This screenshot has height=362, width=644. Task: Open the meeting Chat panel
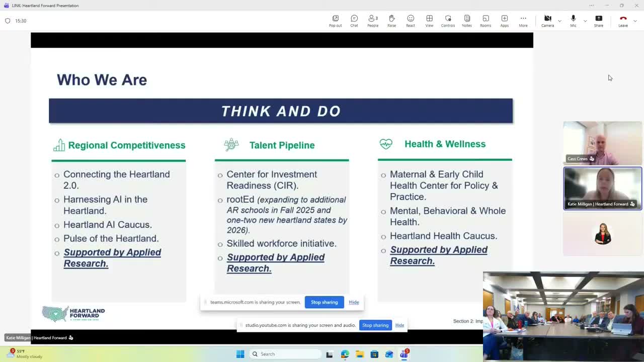[x=354, y=21]
